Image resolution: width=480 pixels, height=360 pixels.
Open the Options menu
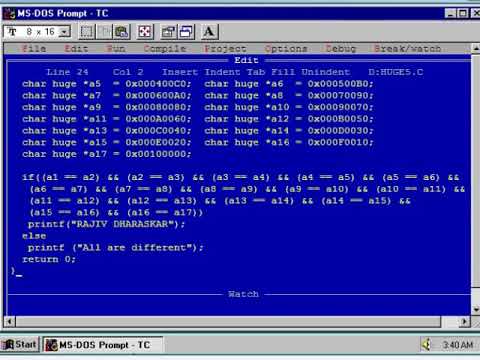click(286, 49)
